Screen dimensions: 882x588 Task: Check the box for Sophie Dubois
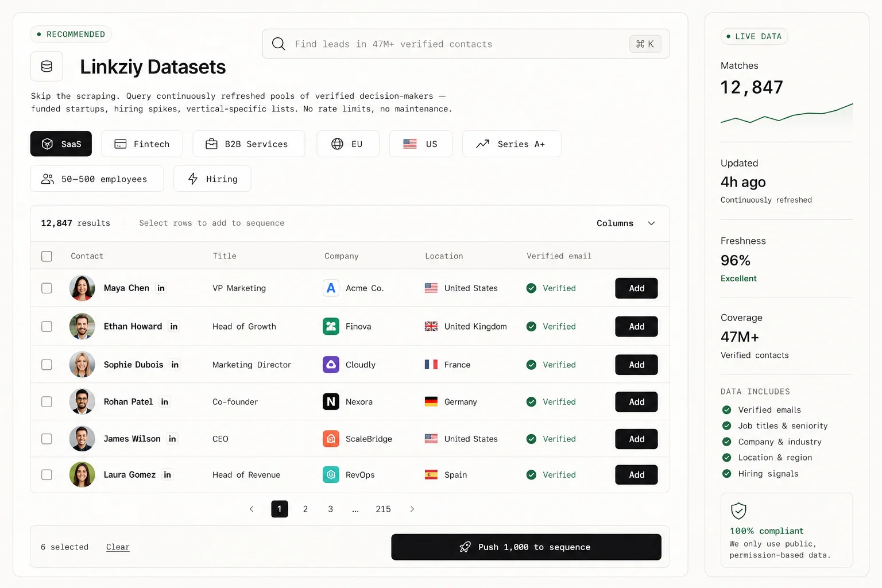[x=47, y=365]
